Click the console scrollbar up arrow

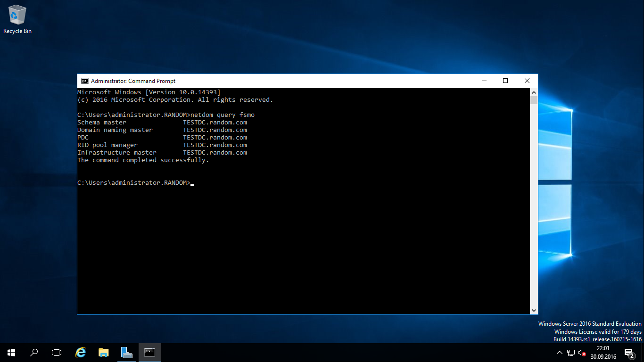coord(534,92)
